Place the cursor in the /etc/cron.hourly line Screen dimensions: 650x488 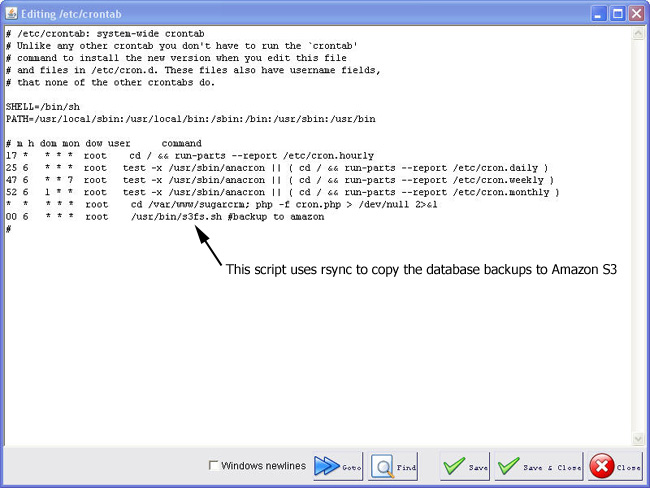click(x=190, y=156)
